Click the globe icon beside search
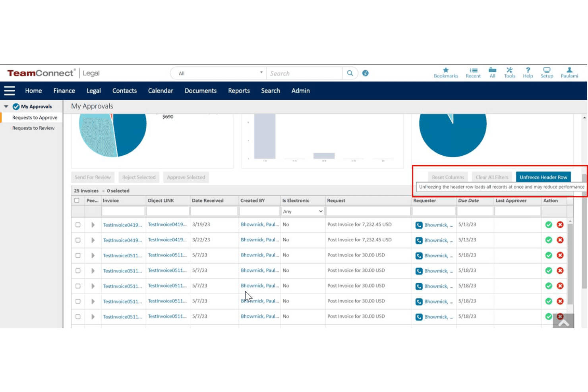Viewport: 588px width, 392px height. point(366,73)
